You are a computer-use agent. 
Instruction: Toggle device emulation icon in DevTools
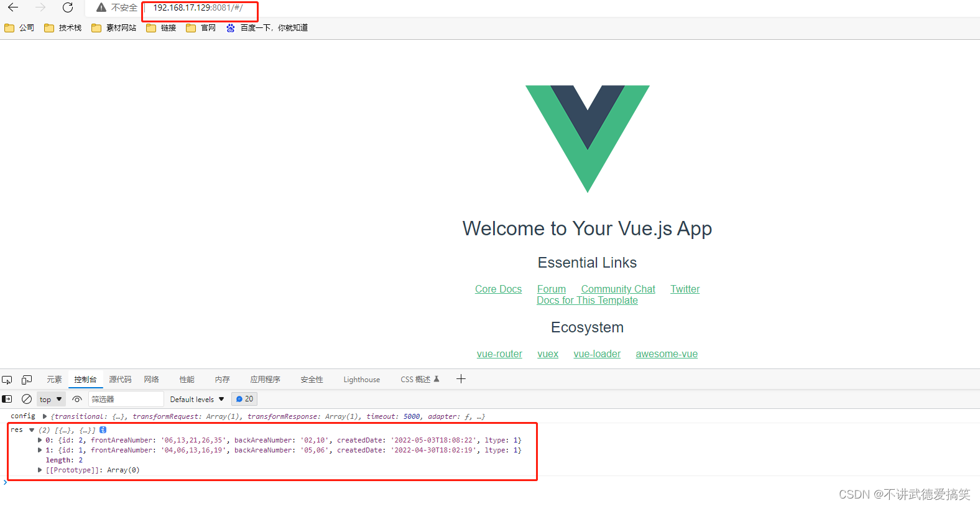tap(27, 380)
